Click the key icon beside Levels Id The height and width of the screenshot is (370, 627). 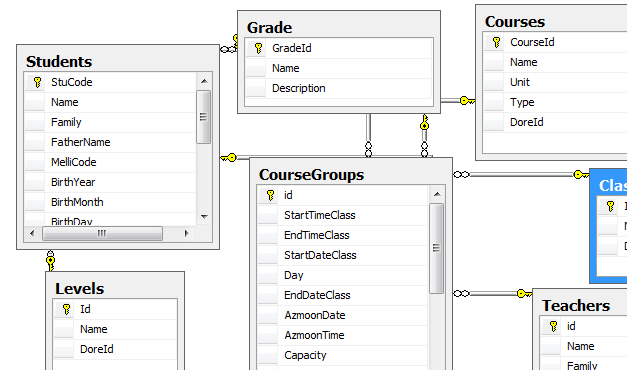(x=66, y=309)
